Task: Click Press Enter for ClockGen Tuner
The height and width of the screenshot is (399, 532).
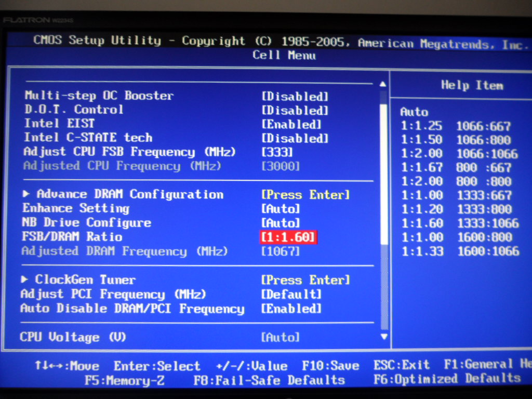Action: [x=305, y=280]
